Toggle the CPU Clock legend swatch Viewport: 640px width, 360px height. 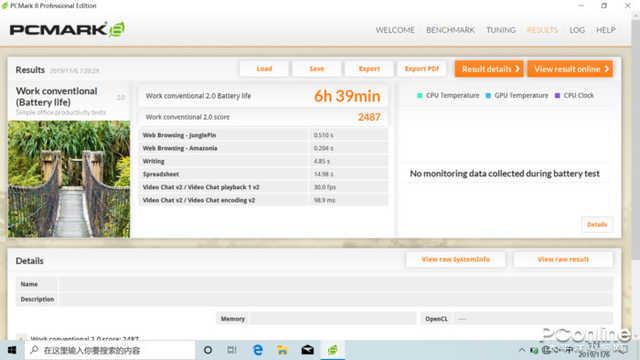[557, 96]
